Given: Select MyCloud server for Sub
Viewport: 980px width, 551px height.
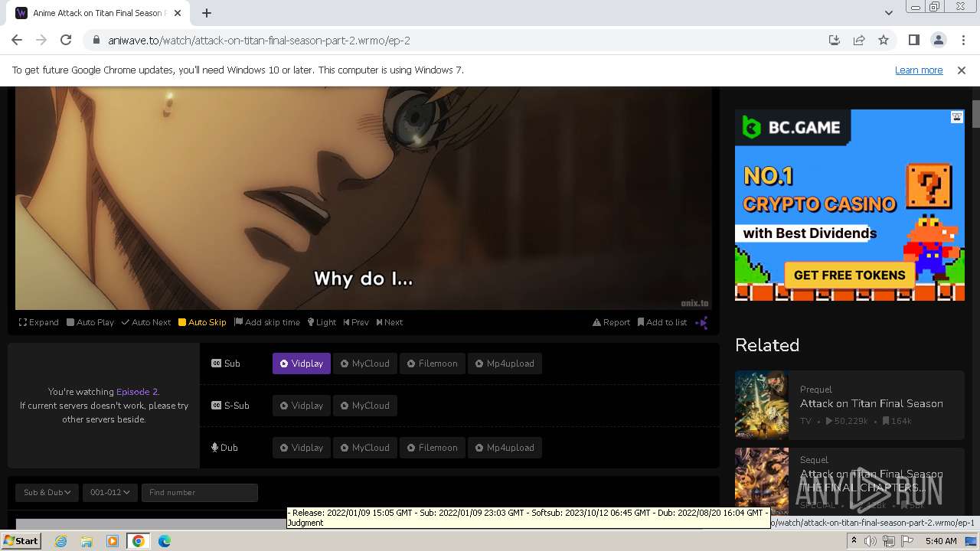Looking at the screenshot, I should pos(365,364).
